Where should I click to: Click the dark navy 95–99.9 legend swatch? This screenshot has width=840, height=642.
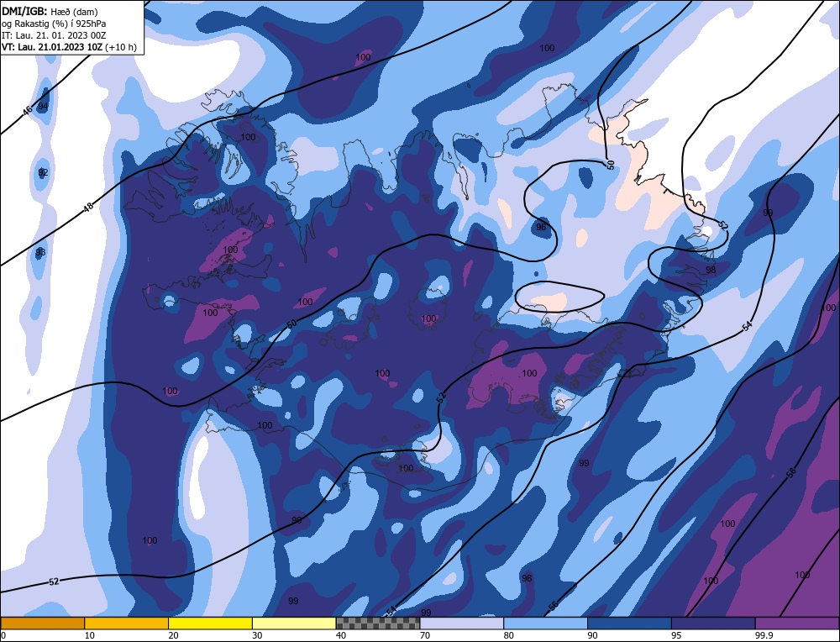pos(713,623)
